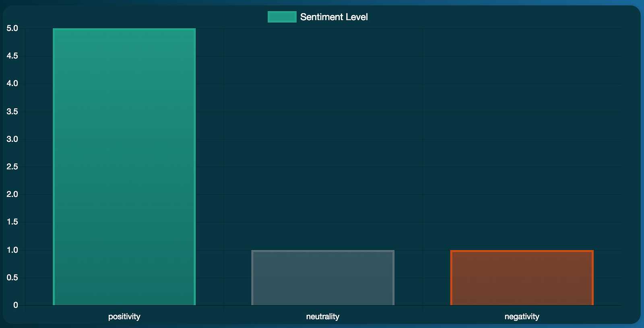The width and height of the screenshot is (644, 328).
Task: Click the 0.5 y-axis tick label
Action: [12, 278]
